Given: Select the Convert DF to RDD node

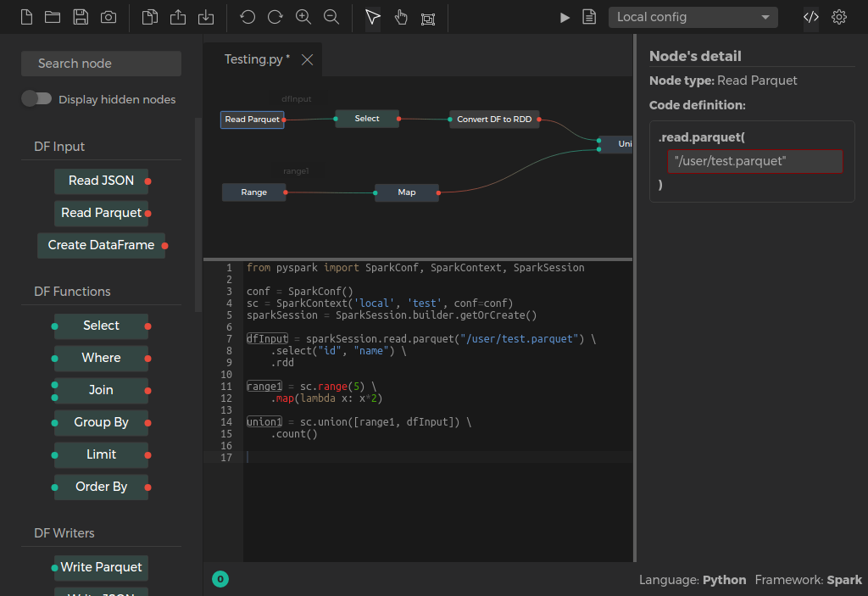Looking at the screenshot, I should (x=494, y=120).
